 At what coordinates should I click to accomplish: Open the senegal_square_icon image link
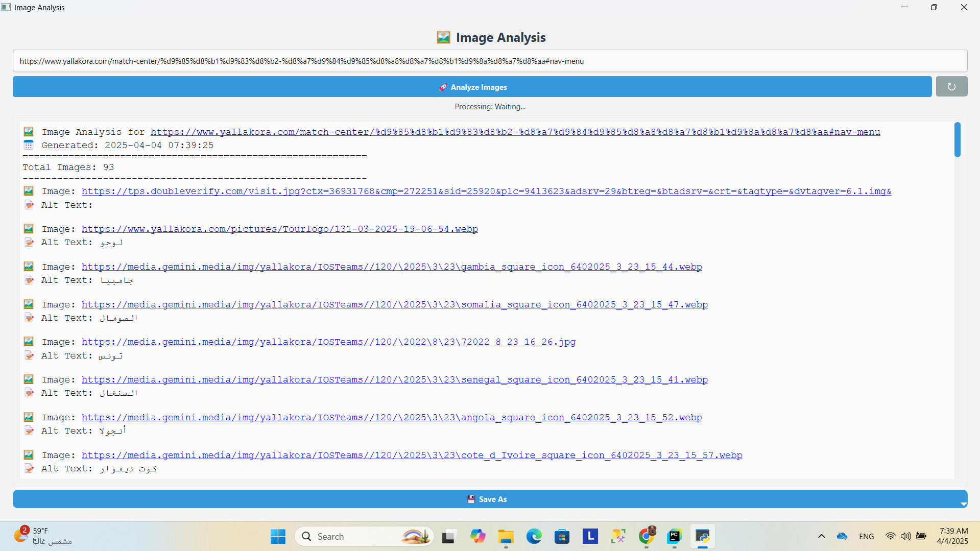coord(394,379)
